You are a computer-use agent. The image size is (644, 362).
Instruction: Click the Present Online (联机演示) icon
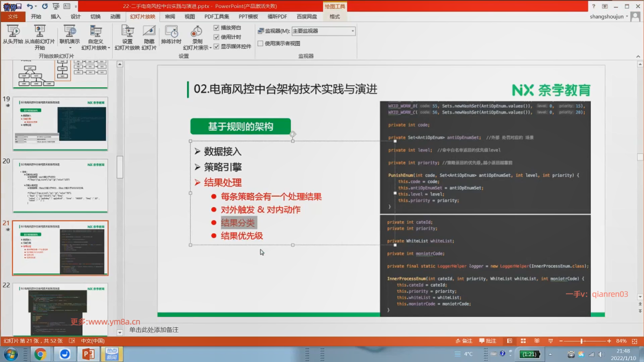coord(69,32)
